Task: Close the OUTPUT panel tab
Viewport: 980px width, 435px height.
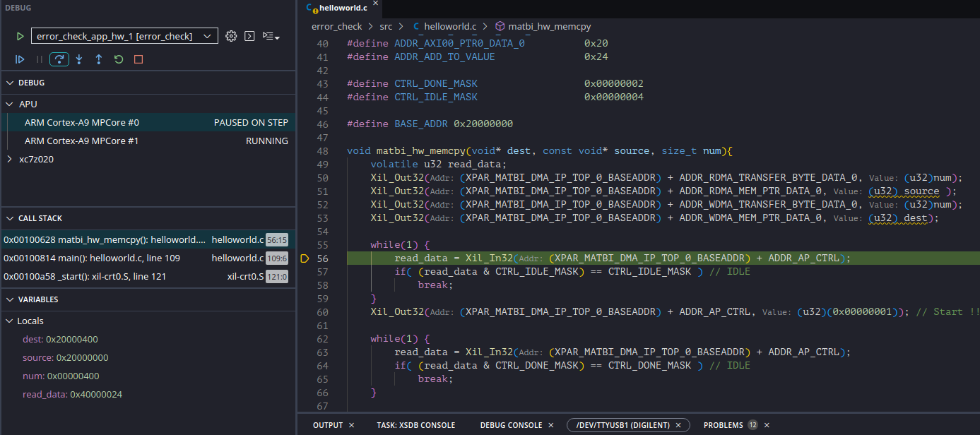Action: [x=352, y=425]
